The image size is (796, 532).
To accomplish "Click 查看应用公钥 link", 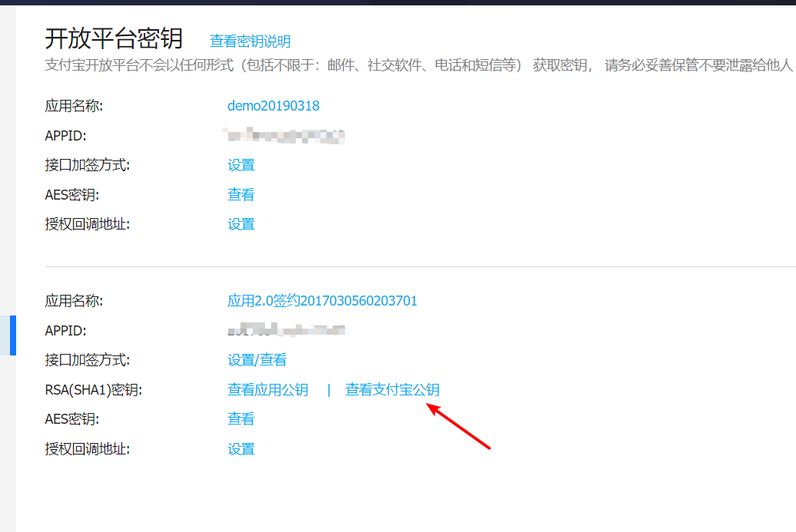I will point(267,389).
